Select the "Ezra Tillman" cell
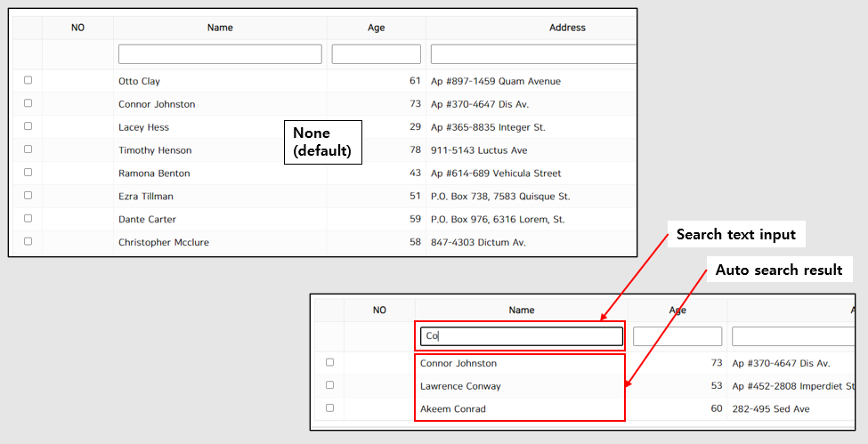The height and width of the screenshot is (444, 868). (x=146, y=197)
